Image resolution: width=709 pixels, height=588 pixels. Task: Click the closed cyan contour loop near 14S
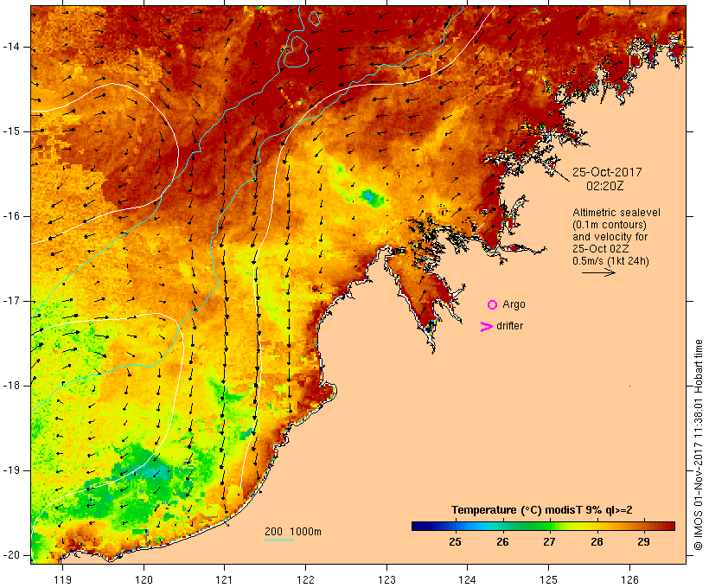[x=295, y=52]
